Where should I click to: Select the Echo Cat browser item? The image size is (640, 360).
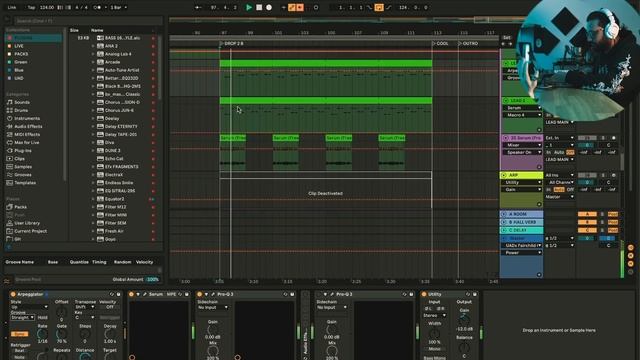pos(114,159)
